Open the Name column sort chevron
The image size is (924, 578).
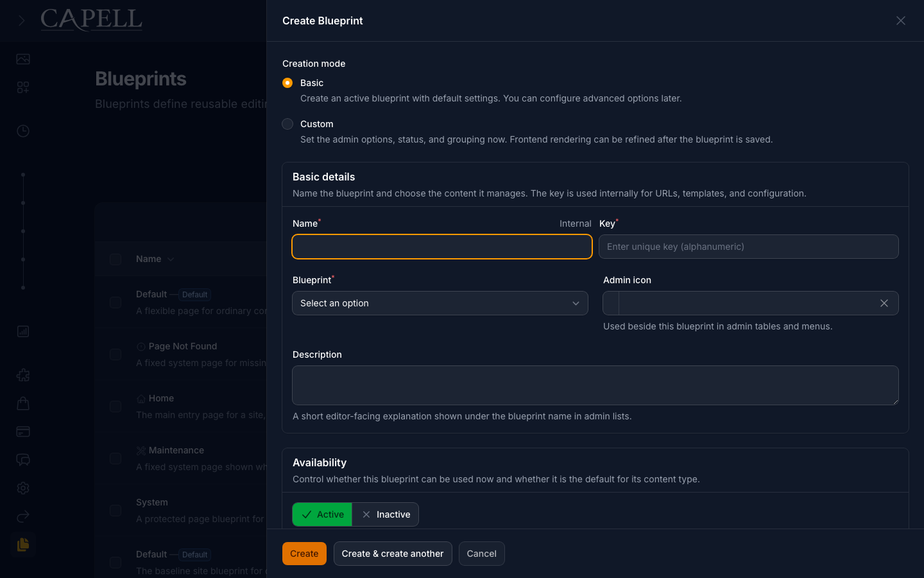click(x=171, y=259)
